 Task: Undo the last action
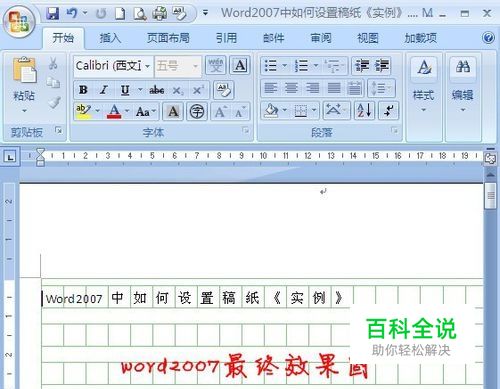tap(72, 14)
